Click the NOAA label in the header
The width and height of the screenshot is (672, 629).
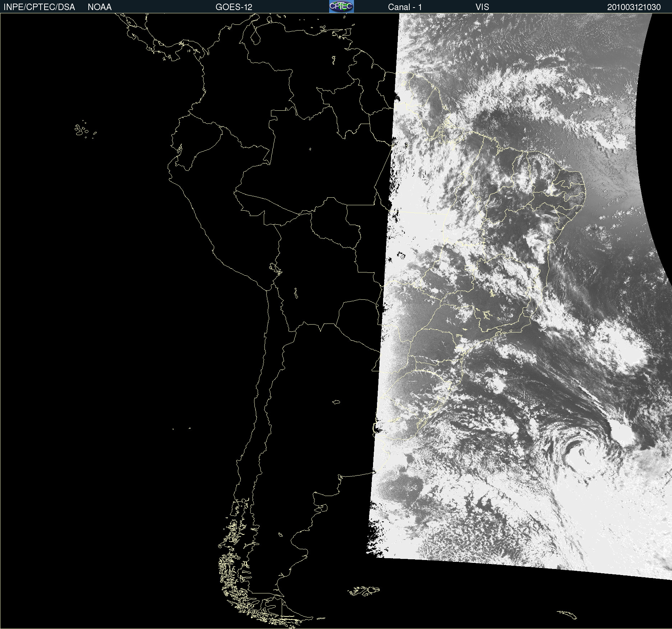(x=100, y=7)
